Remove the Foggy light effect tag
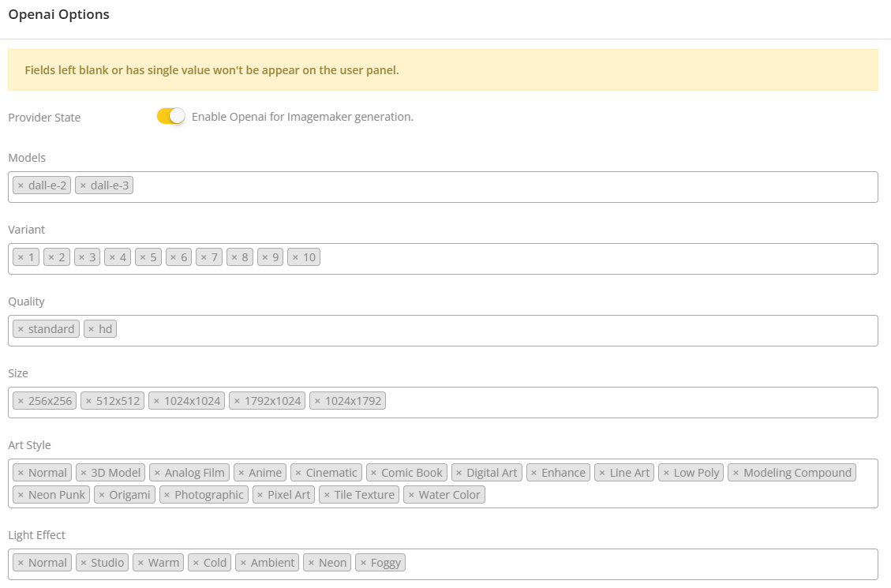Image resolution: width=891 pixels, height=588 pixels. click(x=363, y=563)
